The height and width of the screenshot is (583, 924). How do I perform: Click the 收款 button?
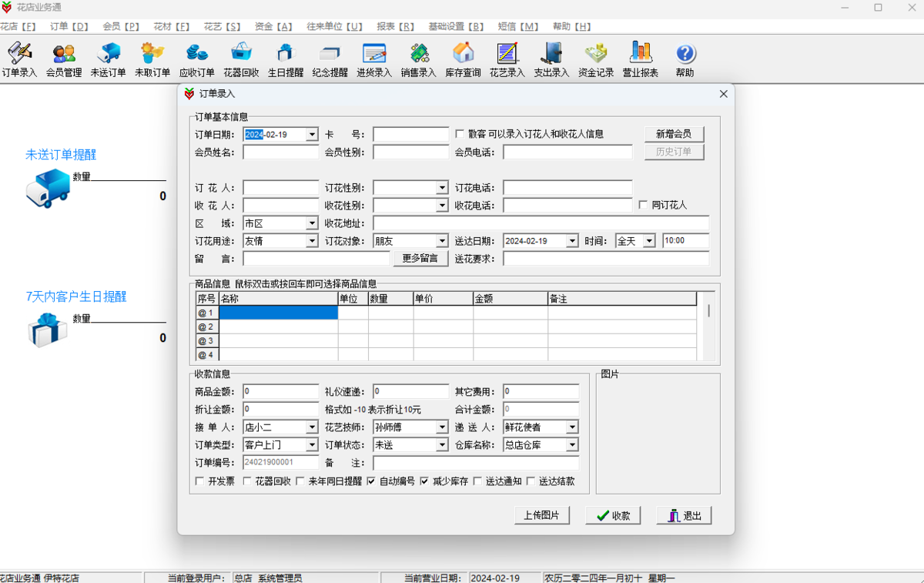coord(613,516)
